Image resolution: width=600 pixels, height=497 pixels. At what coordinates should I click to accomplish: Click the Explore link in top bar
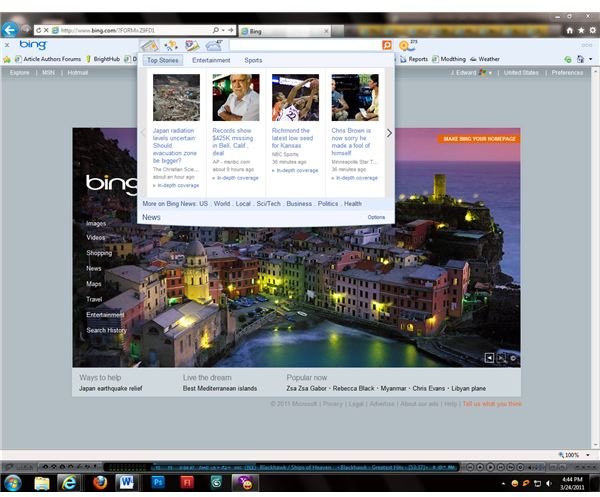(x=20, y=73)
